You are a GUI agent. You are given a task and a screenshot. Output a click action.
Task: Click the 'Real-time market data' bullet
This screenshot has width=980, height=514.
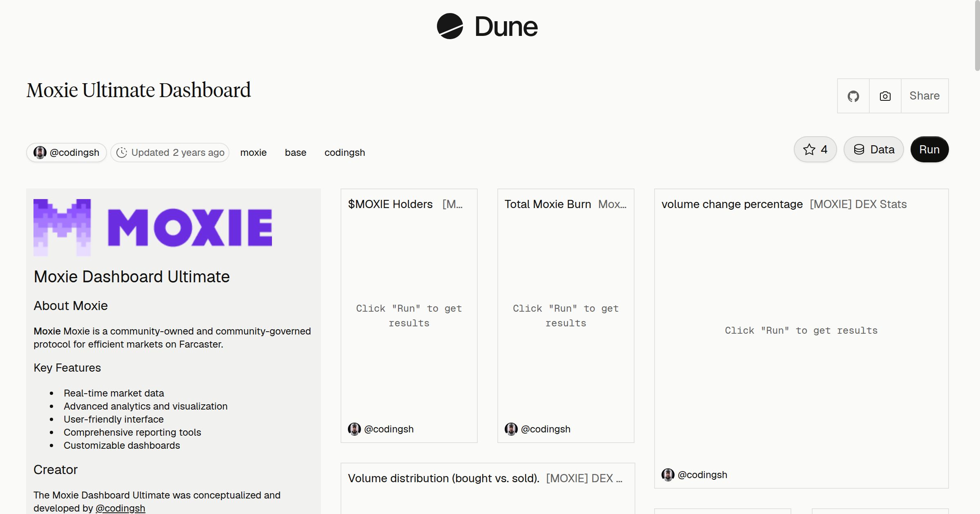click(114, 393)
